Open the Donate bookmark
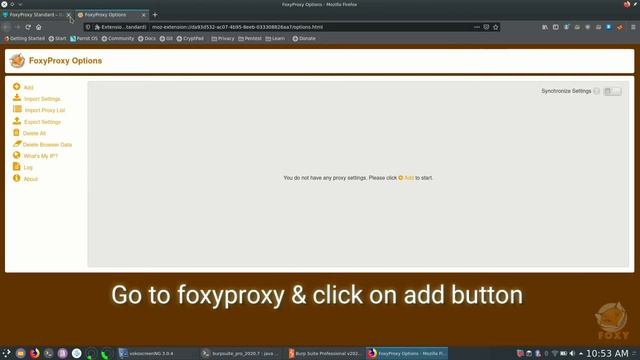This screenshot has height=360, width=640. pyautogui.click(x=304, y=38)
